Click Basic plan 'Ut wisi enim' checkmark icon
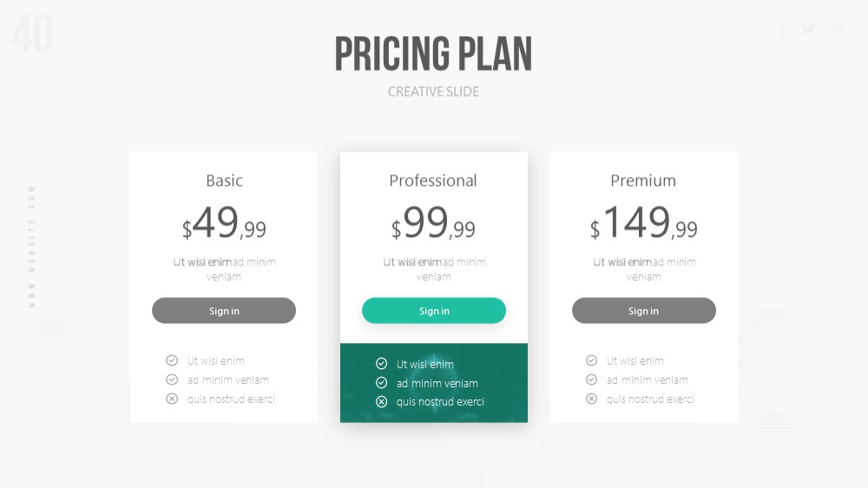 point(172,360)
